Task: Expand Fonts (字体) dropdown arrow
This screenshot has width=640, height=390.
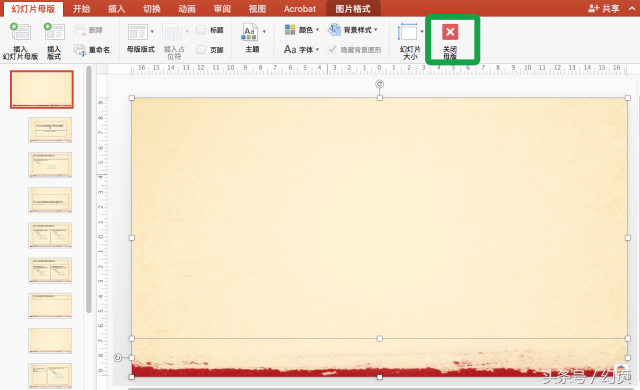Action: 317,50
